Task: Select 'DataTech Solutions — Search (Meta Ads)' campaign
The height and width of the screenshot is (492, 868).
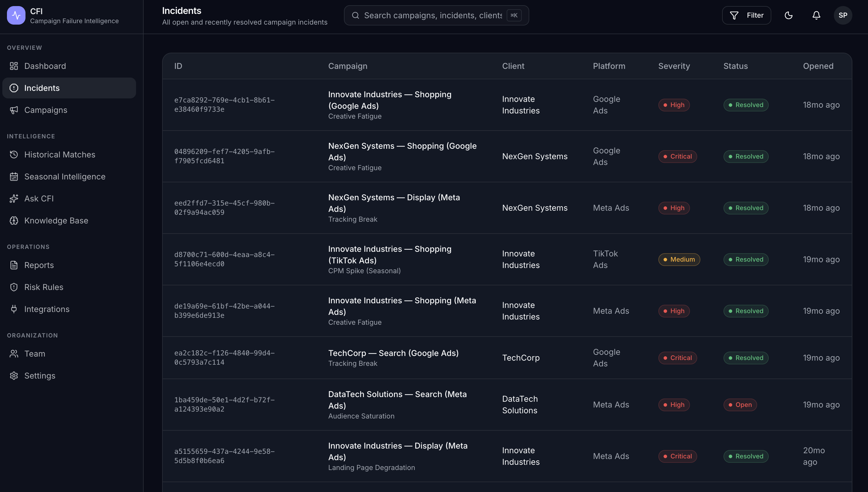Action: [397, 400]
